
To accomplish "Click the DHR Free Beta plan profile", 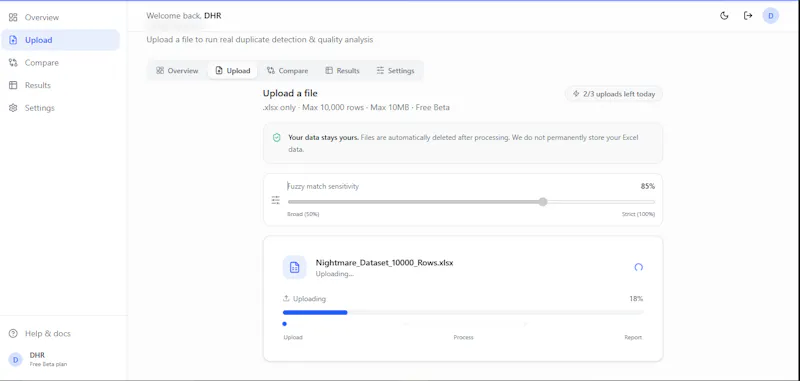I will pos(38,359).
